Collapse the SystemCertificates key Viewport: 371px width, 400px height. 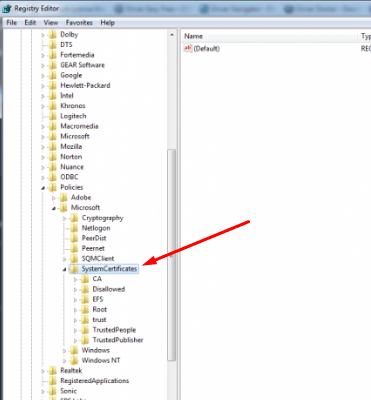pos(65,269)
